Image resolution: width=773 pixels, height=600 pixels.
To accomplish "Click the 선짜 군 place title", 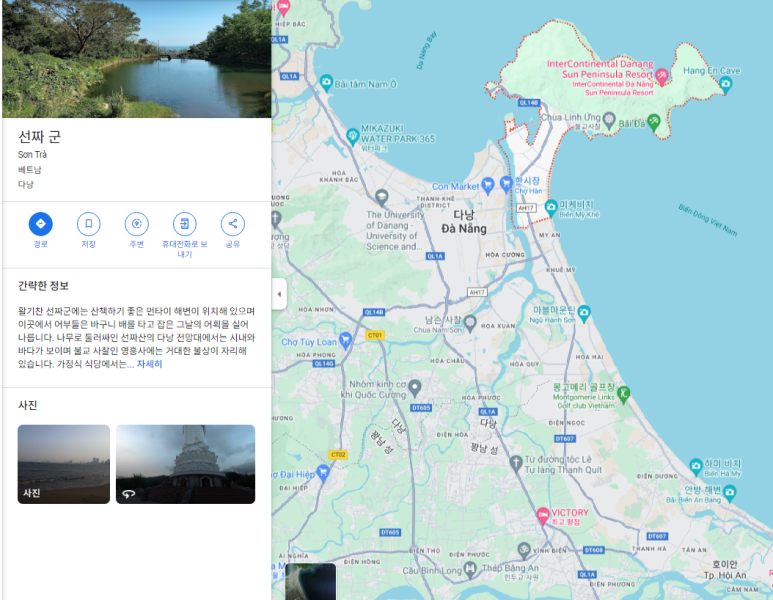I will (x=39, y=137).
